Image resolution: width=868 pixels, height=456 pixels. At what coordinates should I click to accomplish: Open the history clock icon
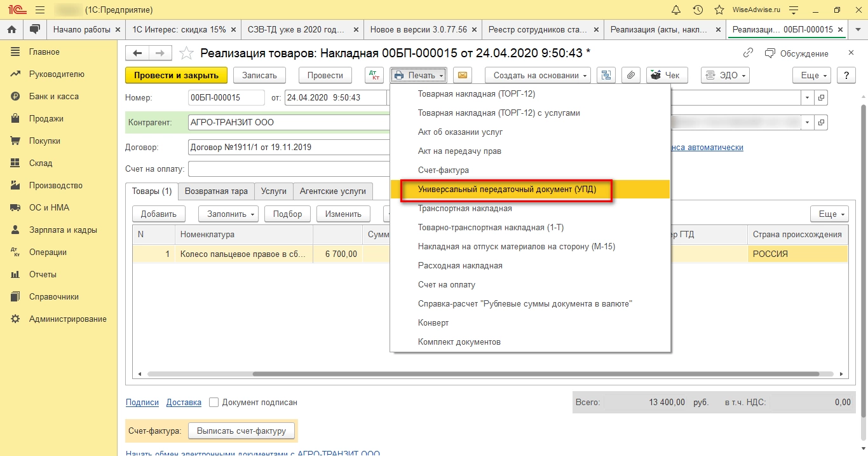(698, 10)
